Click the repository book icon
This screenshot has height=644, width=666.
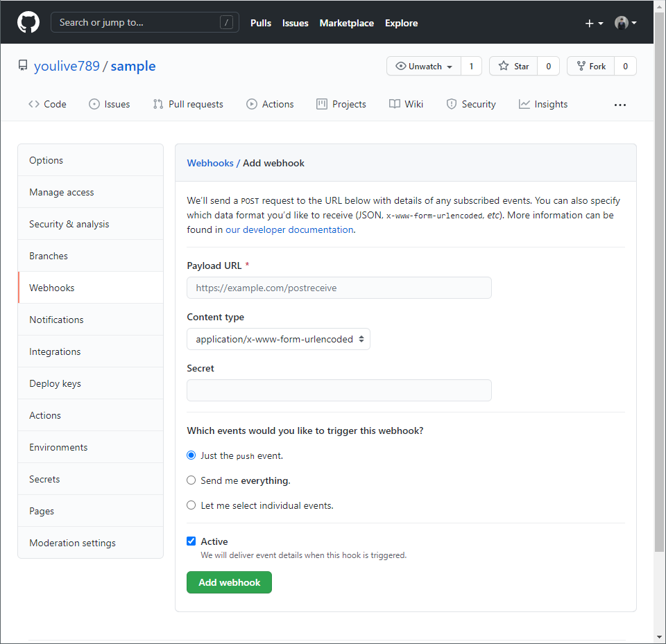22,65
